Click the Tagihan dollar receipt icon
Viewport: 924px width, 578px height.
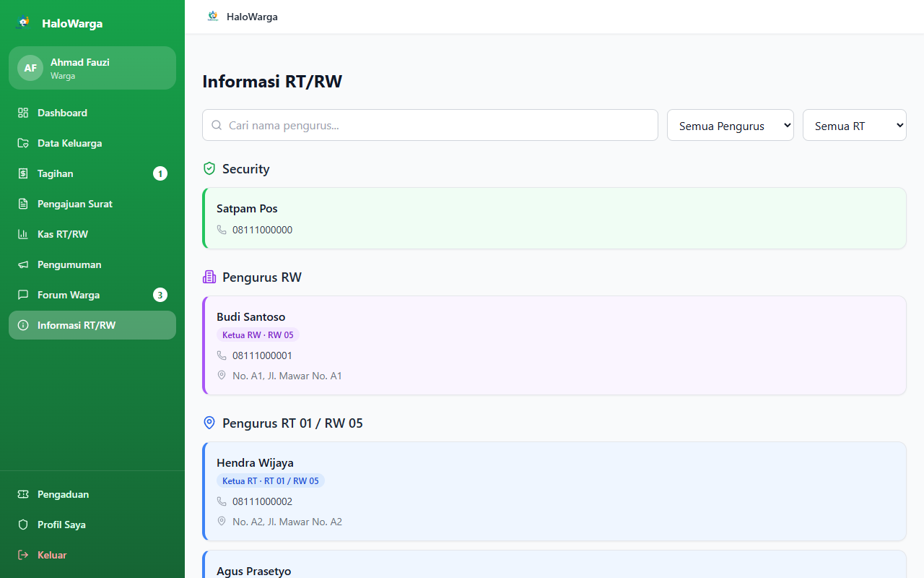pyautogui.click(x=23, y=173)
